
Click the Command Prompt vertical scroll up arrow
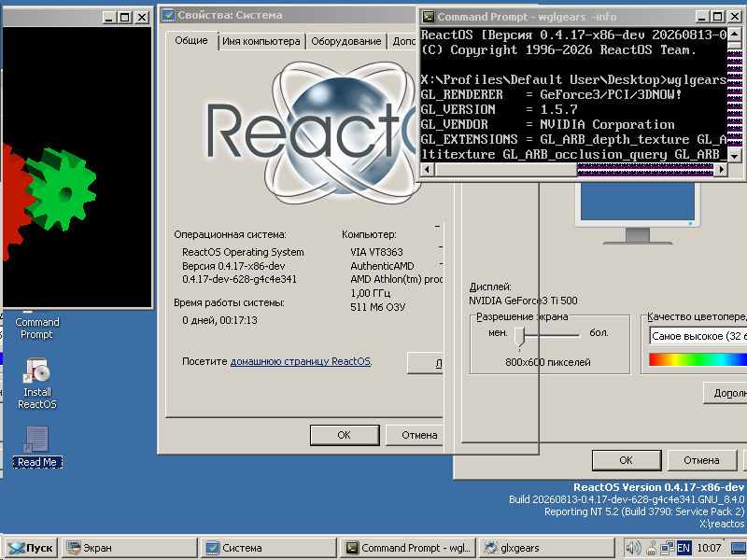pyautogui.click(x=735, y=35)
